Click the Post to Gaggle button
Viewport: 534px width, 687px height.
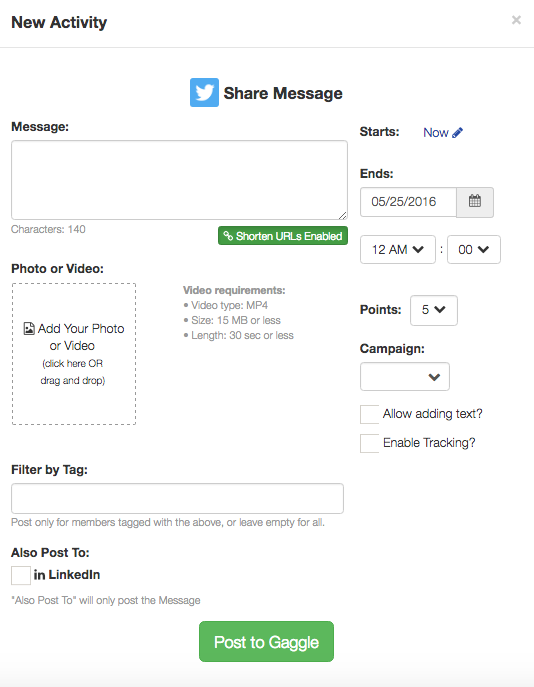266,641
